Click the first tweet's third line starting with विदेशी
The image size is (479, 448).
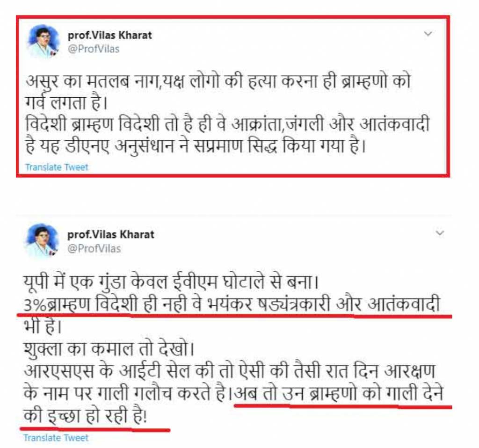point(228,125)
